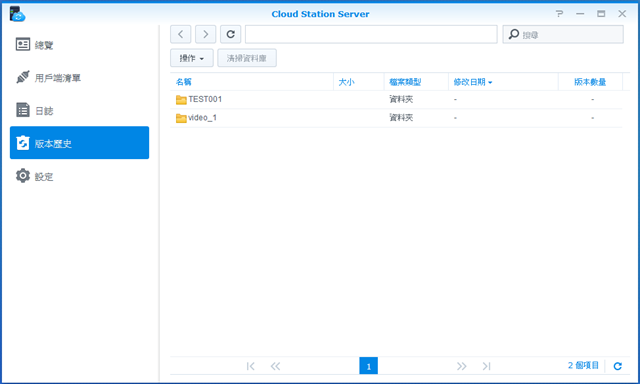Maximize the Cloud Station Server window
The height and width of the screenshot is (384, 640).
pyautogui.click(x=601, y=14)
